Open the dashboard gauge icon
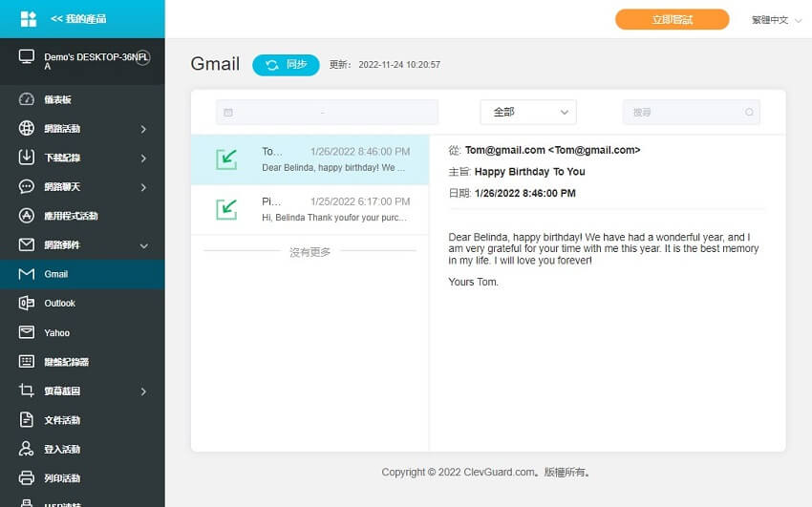This screenshot has width=812, height=507. point(27,99)
